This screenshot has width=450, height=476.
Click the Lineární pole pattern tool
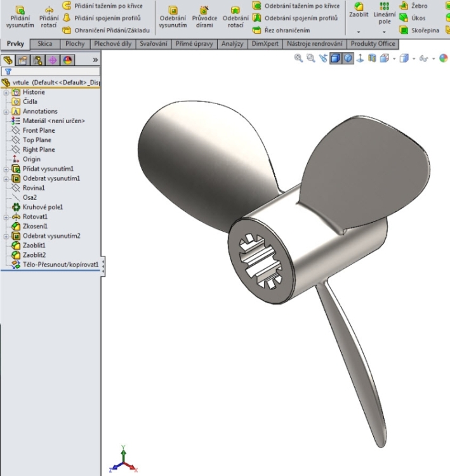385,13
